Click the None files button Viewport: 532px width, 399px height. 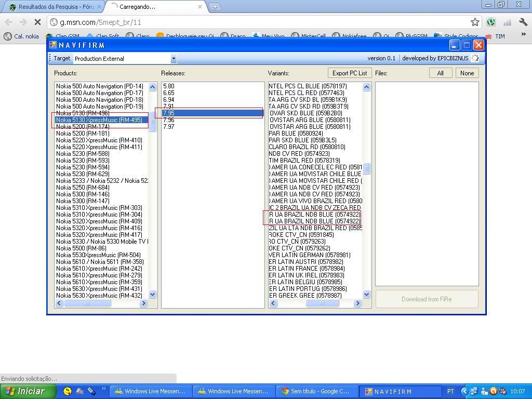(x=467, y=73)
